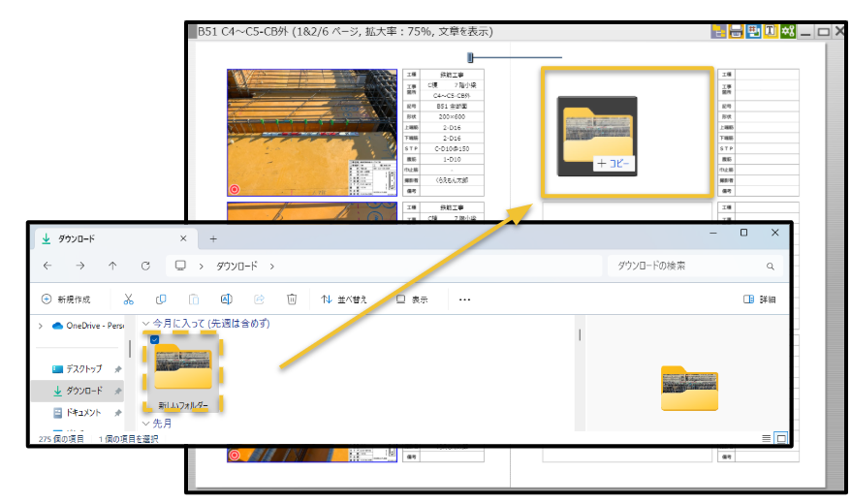Open the 表示 view menu
This screenshot has height=504, width=851.
(x=412, y=299)
